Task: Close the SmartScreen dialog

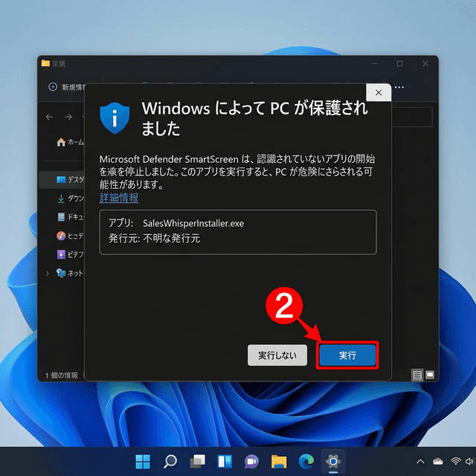Action: pyautogui.click(x=379, y=92)
